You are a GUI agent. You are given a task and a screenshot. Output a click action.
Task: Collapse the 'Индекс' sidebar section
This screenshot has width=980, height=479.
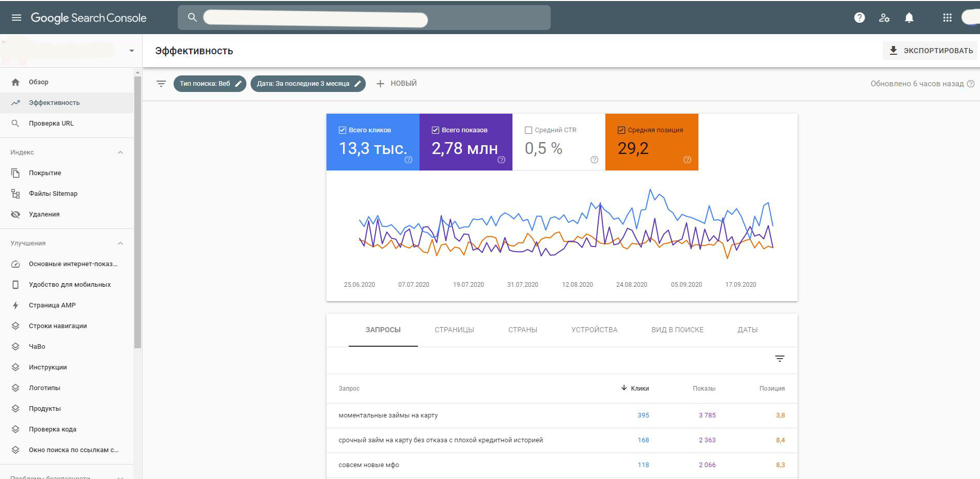(120, 152)
